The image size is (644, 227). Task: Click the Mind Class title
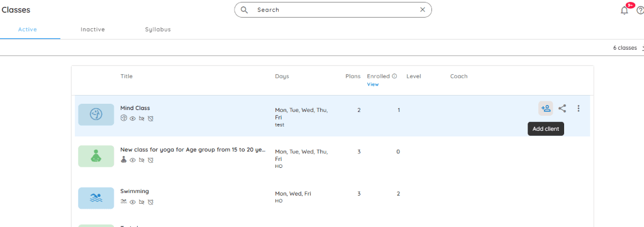point(135,108)
